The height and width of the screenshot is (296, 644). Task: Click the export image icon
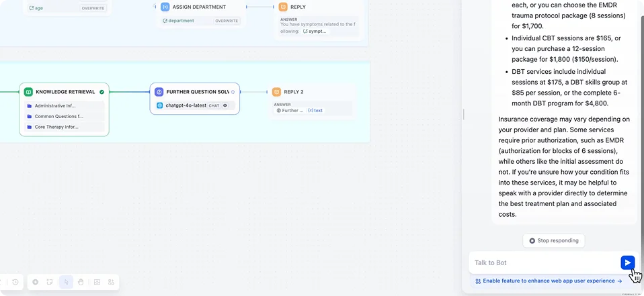pyautogui.click(x=97, y=282)
